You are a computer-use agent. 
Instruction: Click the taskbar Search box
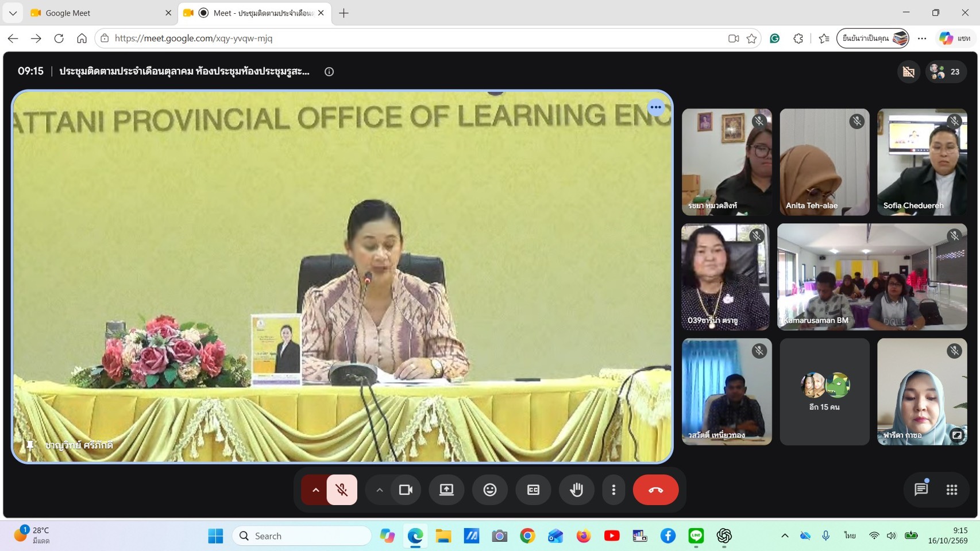click(302, 536)
